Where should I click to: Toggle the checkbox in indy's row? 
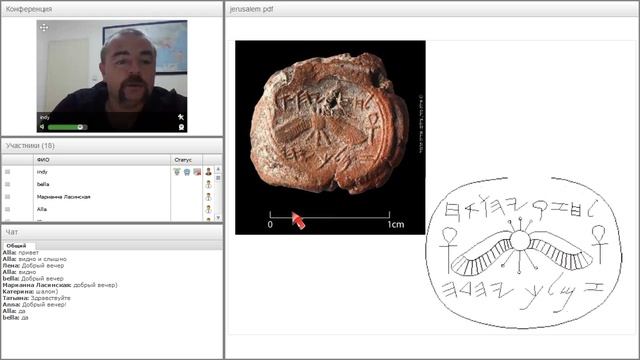[7, 172]
